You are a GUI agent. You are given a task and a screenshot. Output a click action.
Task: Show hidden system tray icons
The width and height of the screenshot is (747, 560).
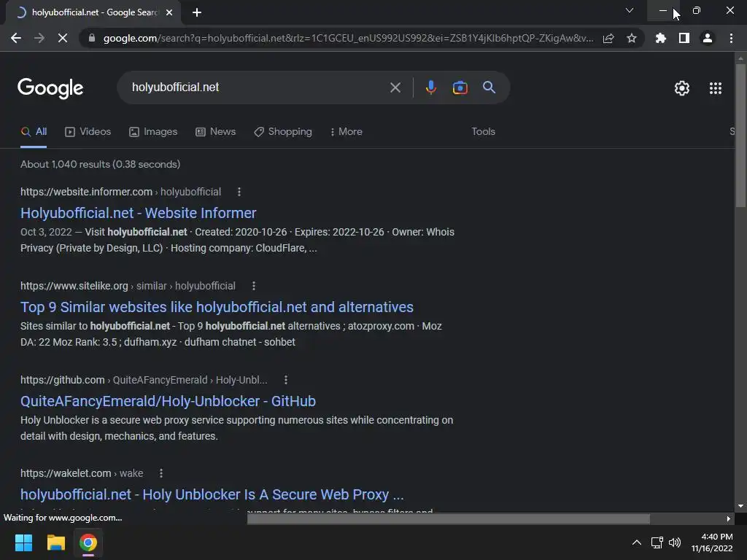[636, 542]
